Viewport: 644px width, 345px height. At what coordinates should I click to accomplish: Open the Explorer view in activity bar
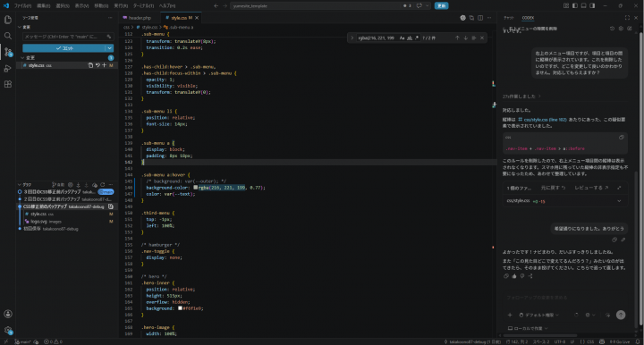[8, 20]
